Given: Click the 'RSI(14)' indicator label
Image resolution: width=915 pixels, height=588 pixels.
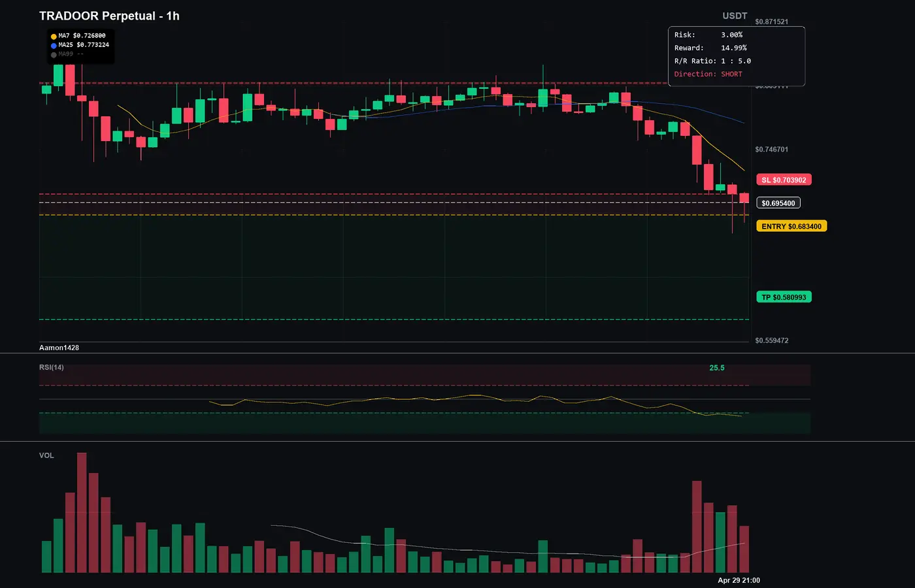Looking at the screenshot, I should 52,367.
